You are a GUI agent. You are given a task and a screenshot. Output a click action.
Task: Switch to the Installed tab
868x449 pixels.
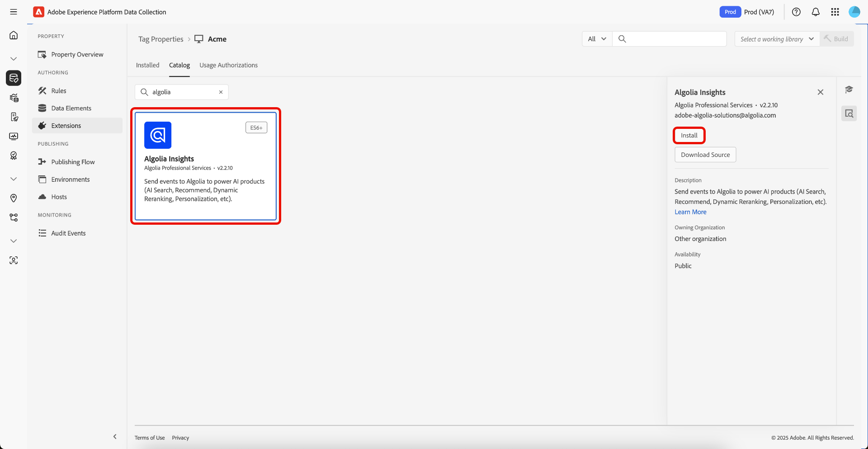[148, 65]
